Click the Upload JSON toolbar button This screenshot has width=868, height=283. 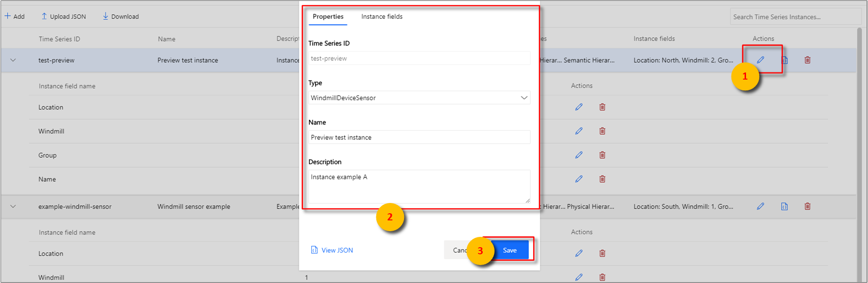(x=64, y=16)
